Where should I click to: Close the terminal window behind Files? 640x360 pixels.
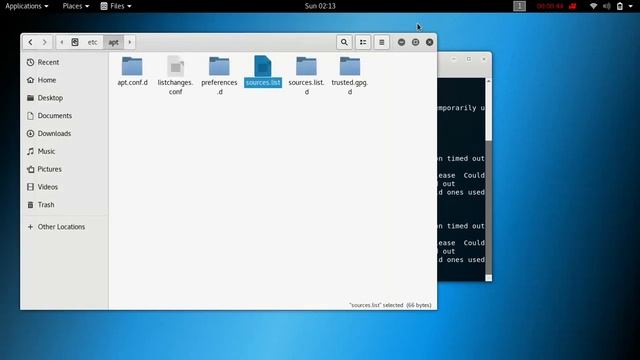(484, 59)
